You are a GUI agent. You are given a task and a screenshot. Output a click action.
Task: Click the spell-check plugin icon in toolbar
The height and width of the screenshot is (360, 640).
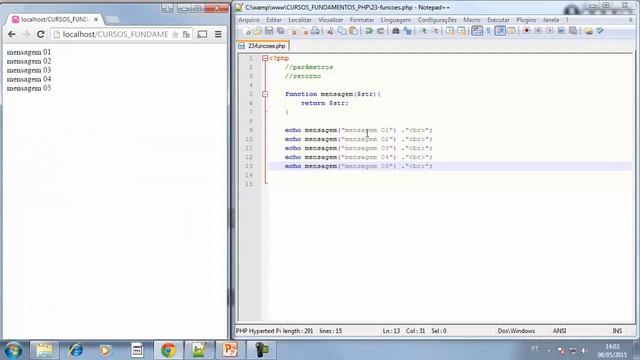tap(600, 31)
